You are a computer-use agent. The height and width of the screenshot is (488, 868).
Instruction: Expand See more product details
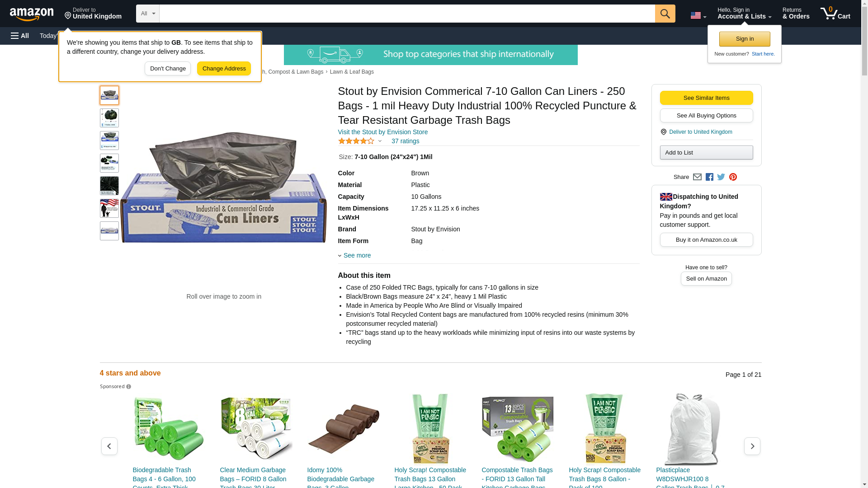(x=354, y=256)
